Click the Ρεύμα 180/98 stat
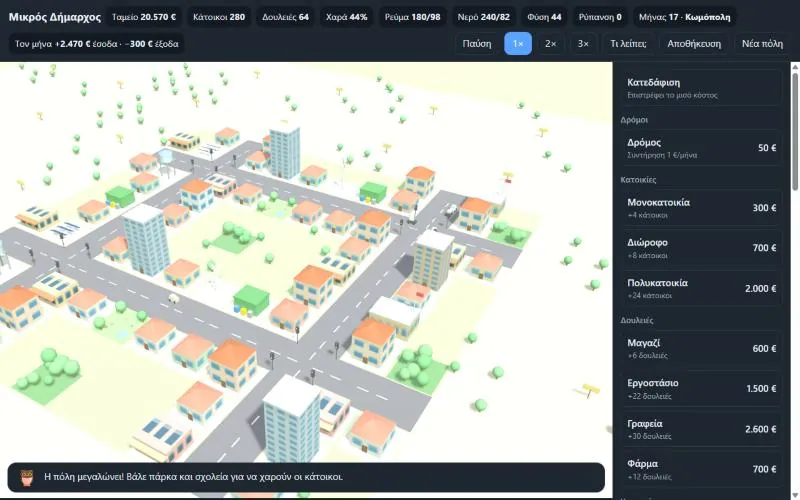800x500 pixels. pyautogui.click(x=412, y=17)
